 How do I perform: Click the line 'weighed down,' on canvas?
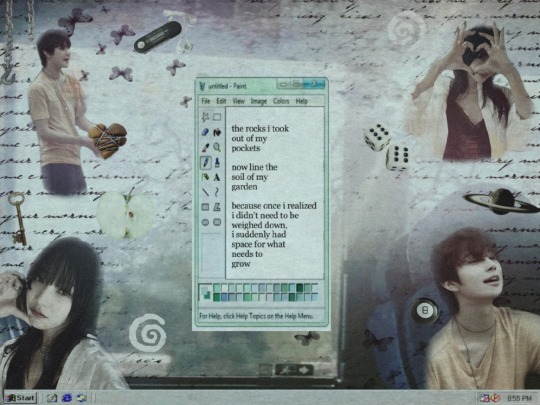259,225
